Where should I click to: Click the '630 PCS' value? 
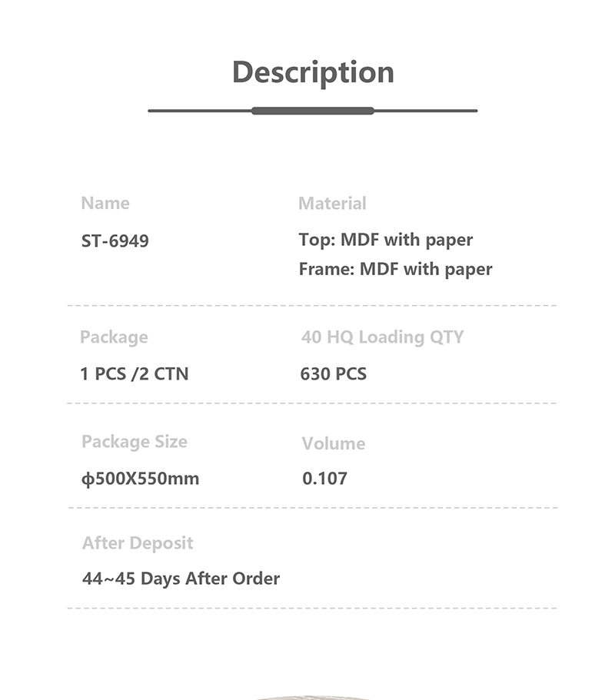(x=334, y=374)
